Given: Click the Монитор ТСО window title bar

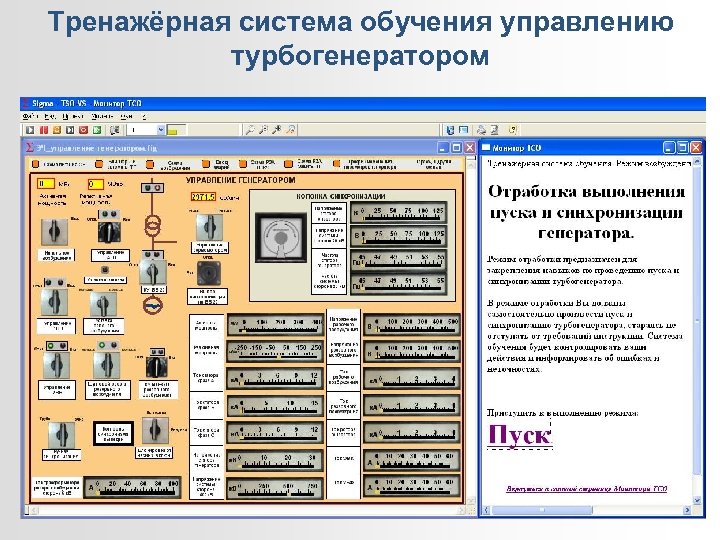Looking at the screenshot, I should pos(592,147).
